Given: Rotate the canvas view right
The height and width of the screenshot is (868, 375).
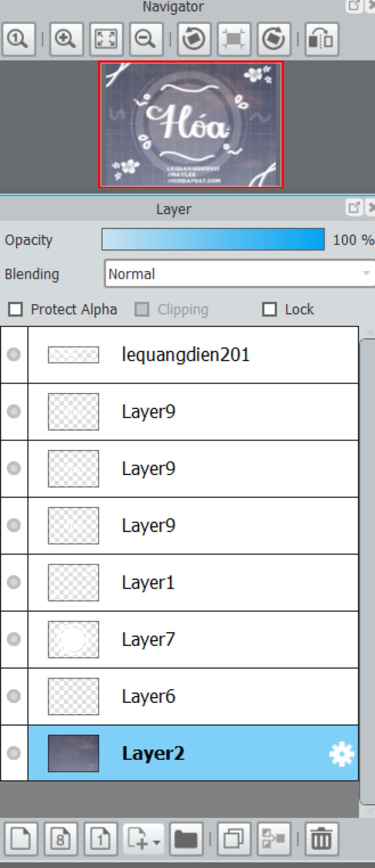Looking at the screenshot, I should 274,39.
